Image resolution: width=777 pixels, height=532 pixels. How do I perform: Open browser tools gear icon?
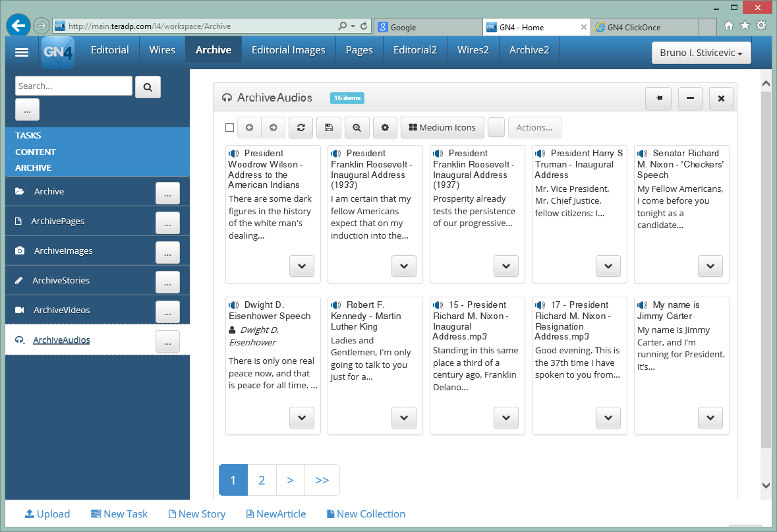[x=761, y=25]
